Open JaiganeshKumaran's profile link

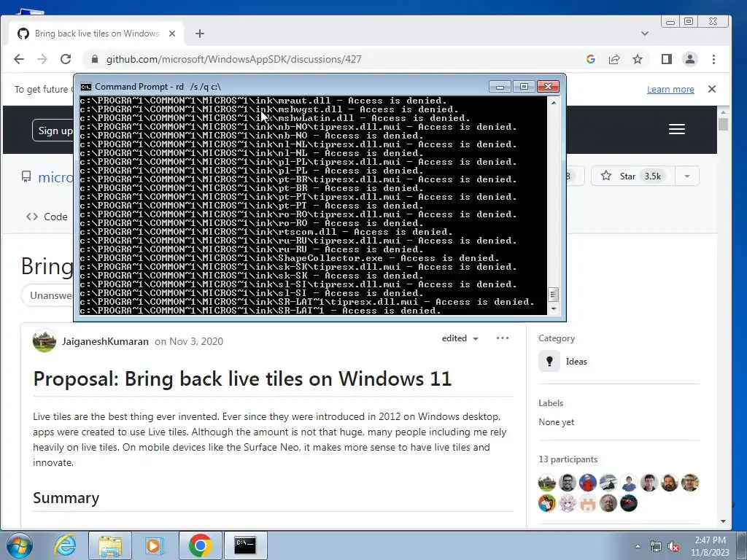[x=105, y=341]
